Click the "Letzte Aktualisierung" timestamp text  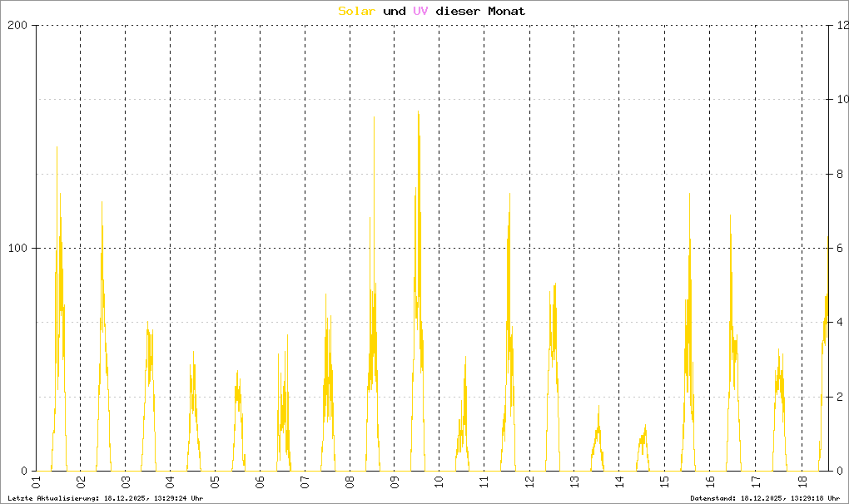105,497
